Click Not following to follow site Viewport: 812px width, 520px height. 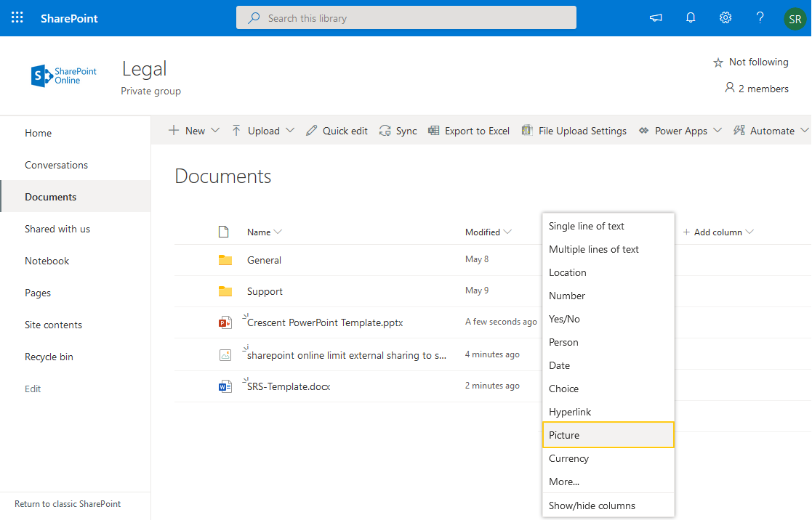pos(750,62)
